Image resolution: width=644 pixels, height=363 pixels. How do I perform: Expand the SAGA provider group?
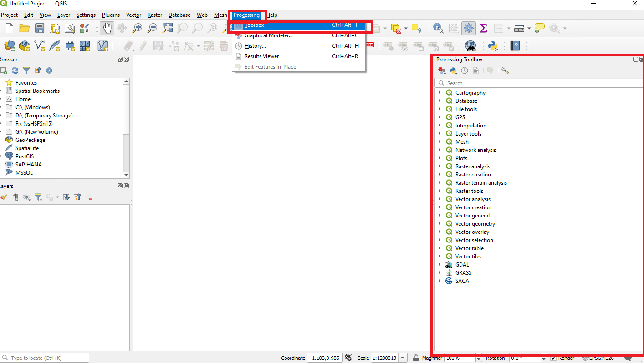(x=440, y=281)
